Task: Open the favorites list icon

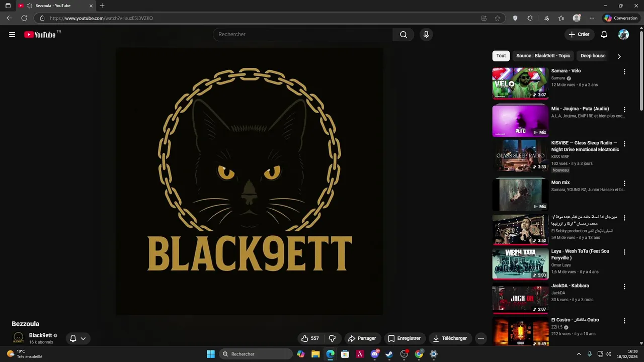Action: tap(561, 18)
